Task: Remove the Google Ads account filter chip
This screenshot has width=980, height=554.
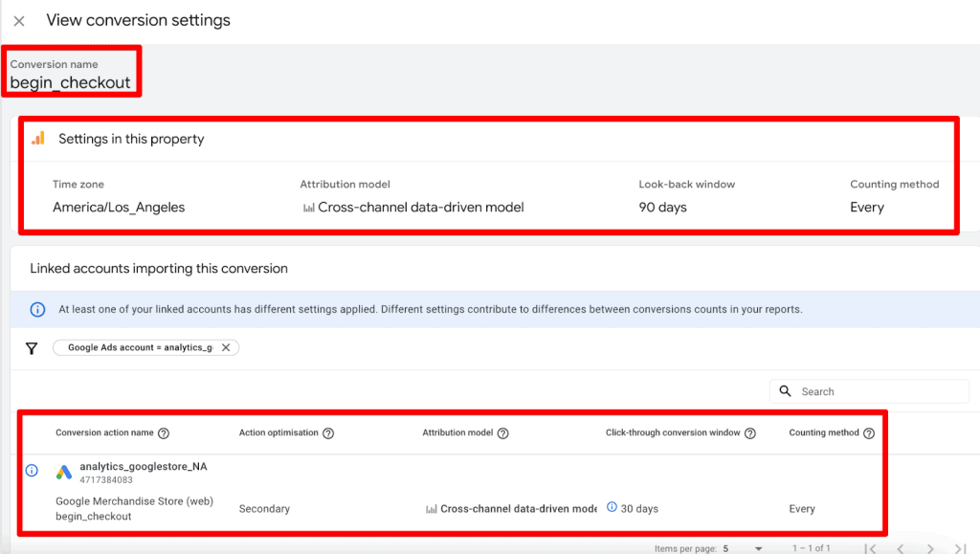Action: (226, 347)
